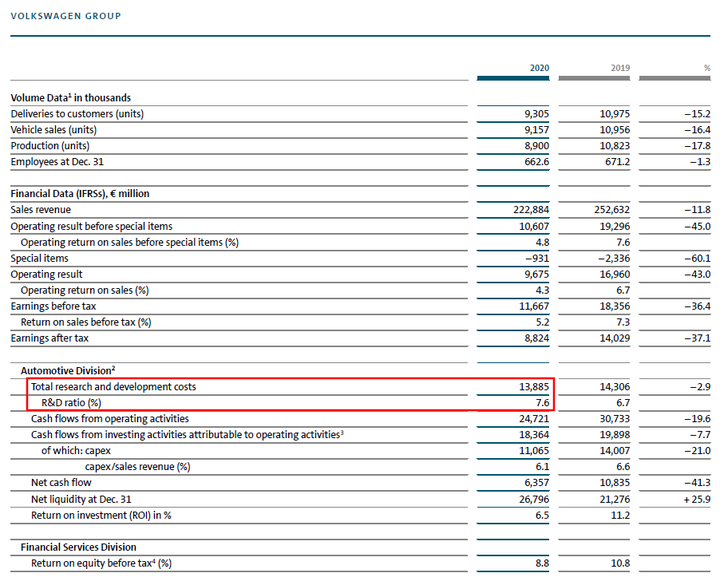Click the 14,029 earnings after tax value
The width and height of the screenshot is (720, 585).
pos(614,338)
